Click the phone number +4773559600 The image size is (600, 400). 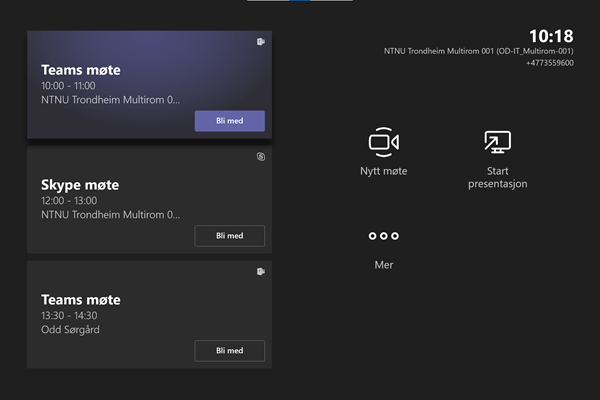pyautogui.click(x=550, y=63)
